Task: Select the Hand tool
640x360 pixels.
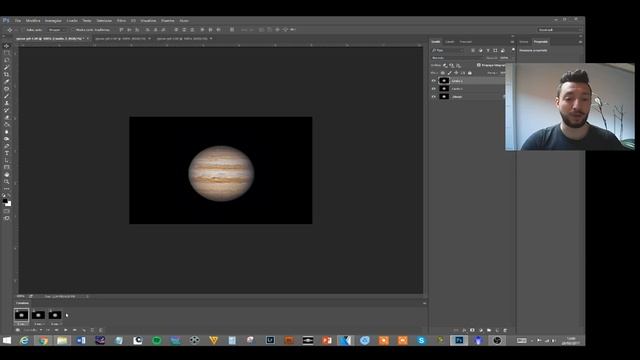Action: 7,174
